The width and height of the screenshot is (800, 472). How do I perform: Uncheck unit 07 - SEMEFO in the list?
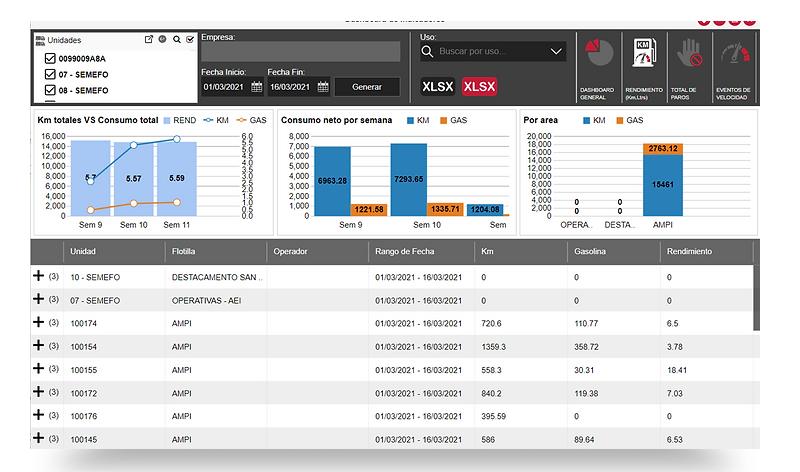tap(50, 74)
